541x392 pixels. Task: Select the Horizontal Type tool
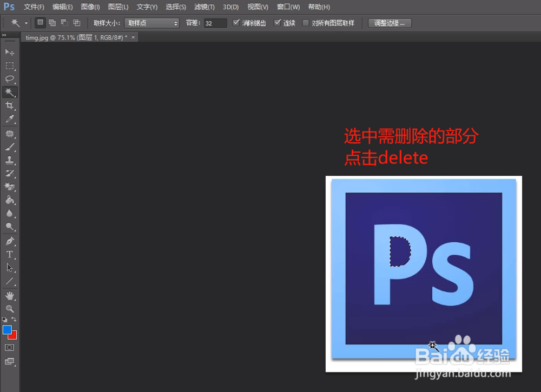pos(9,255)
